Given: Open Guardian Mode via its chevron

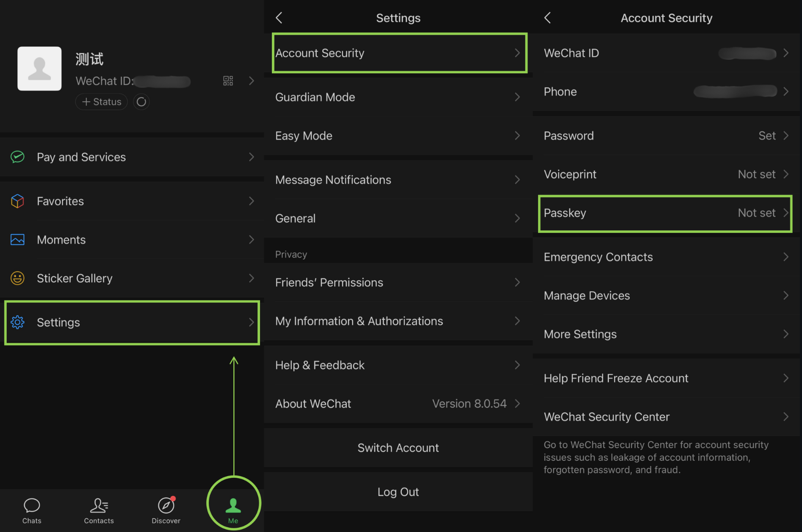Looking at the screenshot, I should [x=517, y=97].
